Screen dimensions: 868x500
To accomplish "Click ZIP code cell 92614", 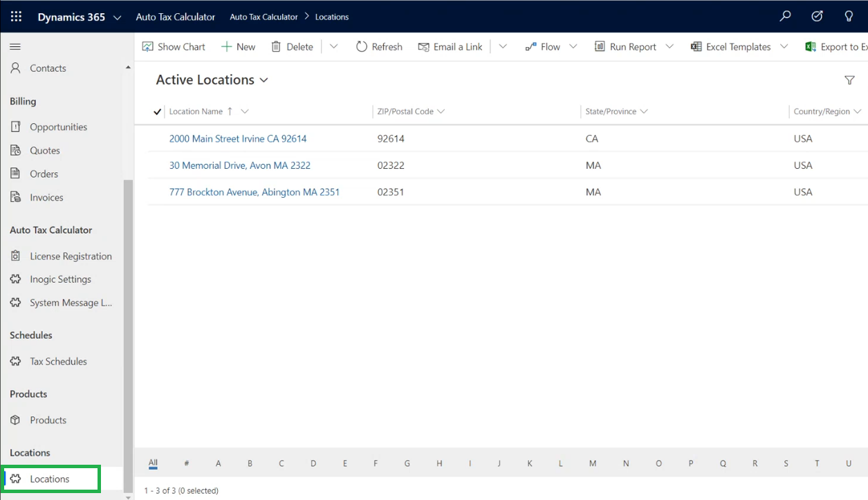I will click(x=391, y=138).
